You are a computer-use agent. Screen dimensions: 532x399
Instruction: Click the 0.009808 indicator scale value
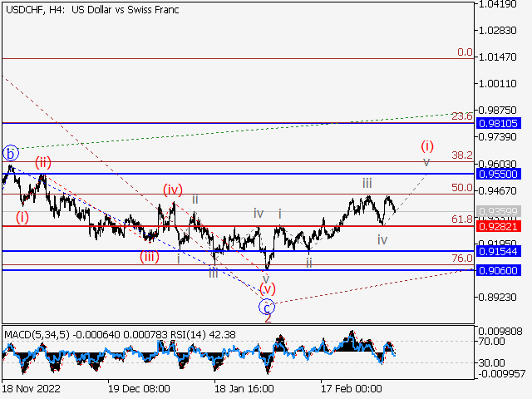[500, 331]
